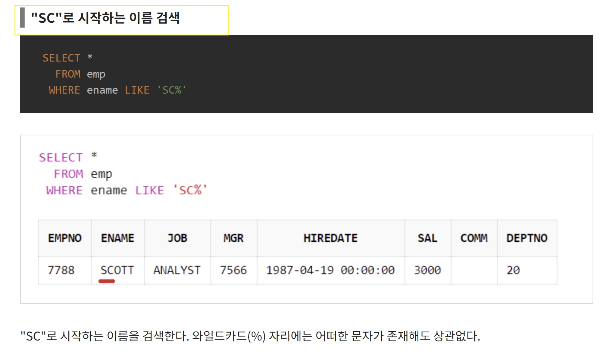
Task: Click the ANALYST job cell
Action: coord(177,270)
